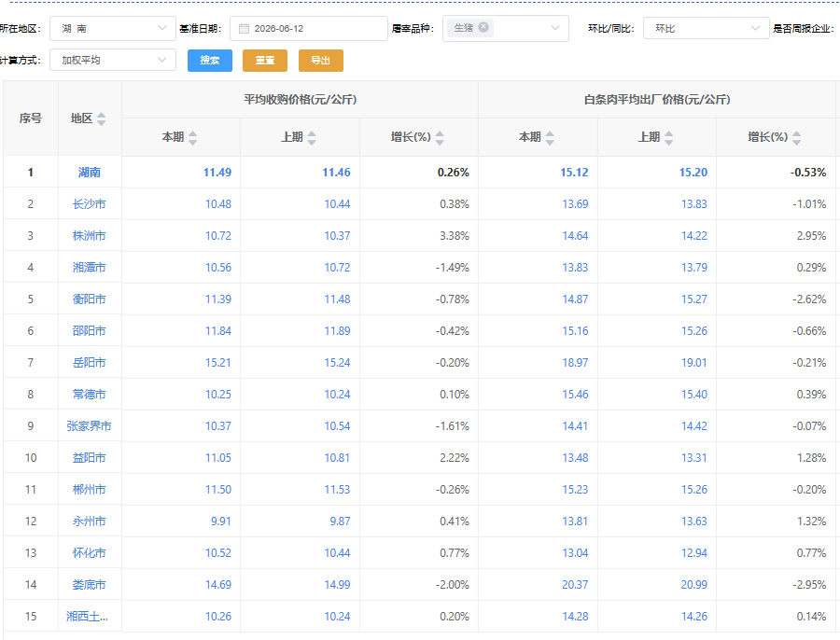
Task: Click the calendar icon in 基准日期 field
Action: 244,29
